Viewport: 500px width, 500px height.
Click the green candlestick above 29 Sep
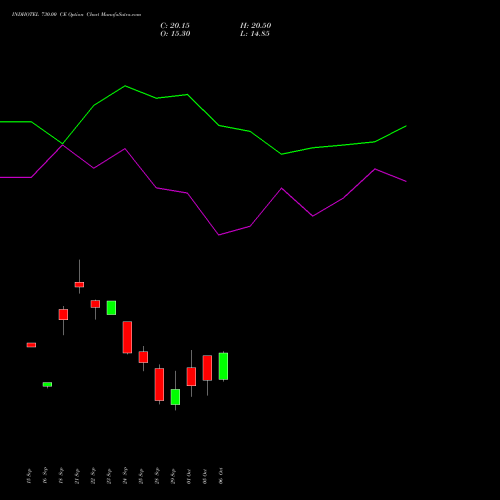[x=175, y=397]
